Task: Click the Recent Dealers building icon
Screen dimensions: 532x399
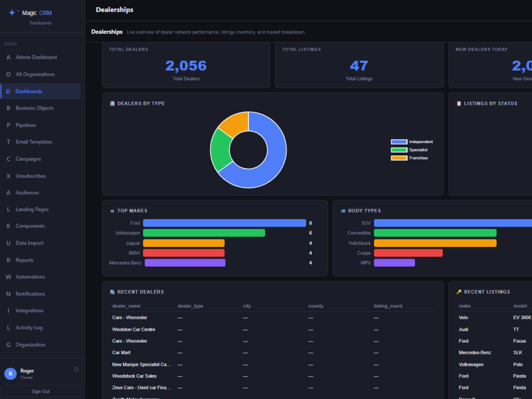Action: 112,292
